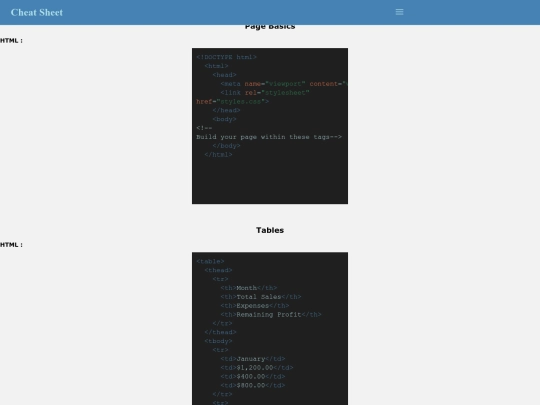The width and height of the screenshot is (540, 405).
Task: Click the closing </html> tag line
Action: tap(218, 155)
